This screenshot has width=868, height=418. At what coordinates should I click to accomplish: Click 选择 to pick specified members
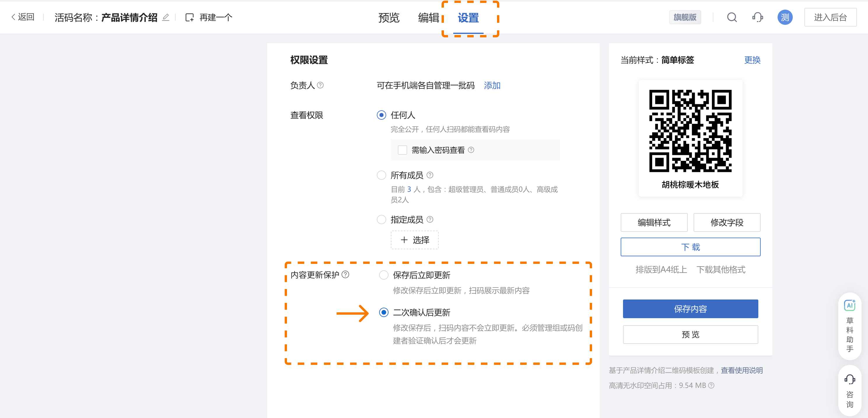(414, 240)
